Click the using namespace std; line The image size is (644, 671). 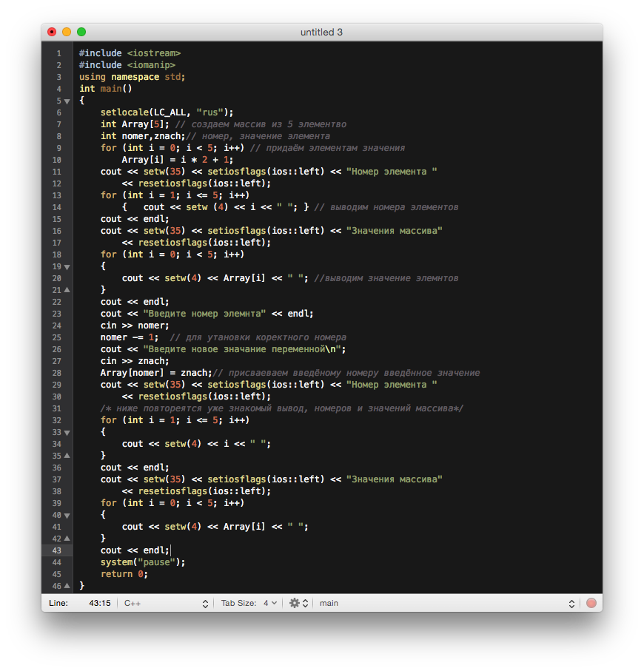[x=132, y=77]
